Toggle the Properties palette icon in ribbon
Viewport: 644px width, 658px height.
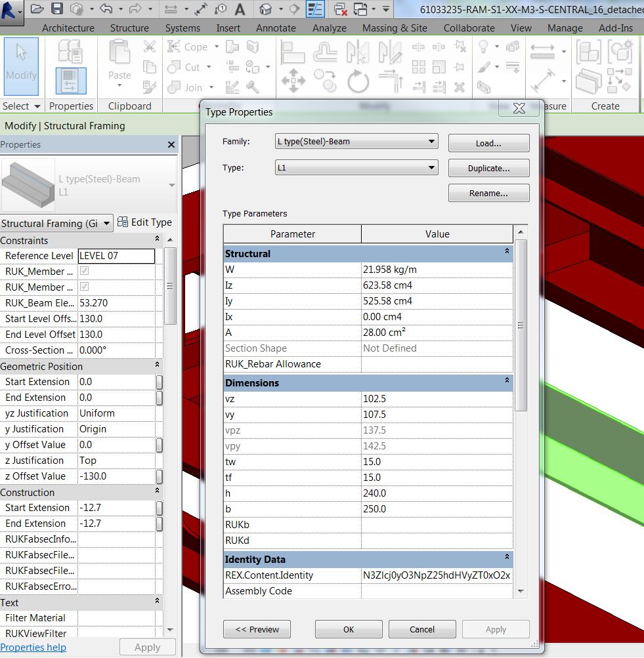coord(71,81)
